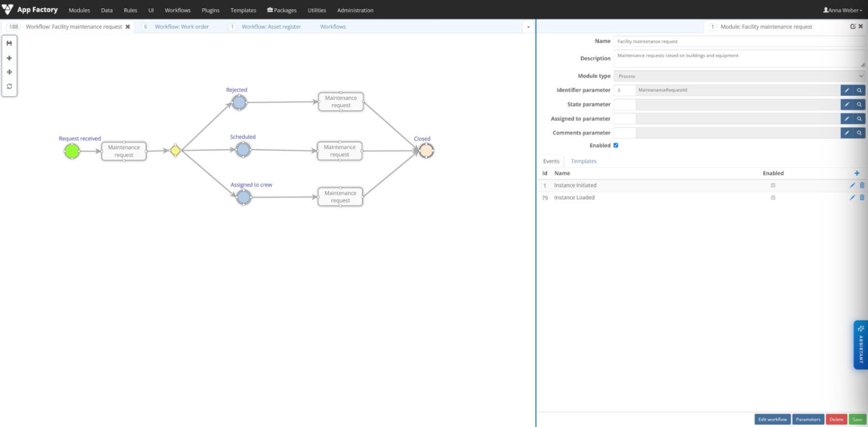Edit the Instance Loaded event
This screenshot has width=868, height=427.
click(x=852, y=197)
